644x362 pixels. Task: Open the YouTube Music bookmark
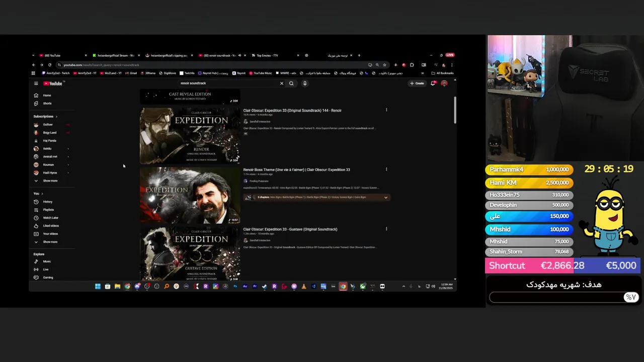click(x=260, y=73)
